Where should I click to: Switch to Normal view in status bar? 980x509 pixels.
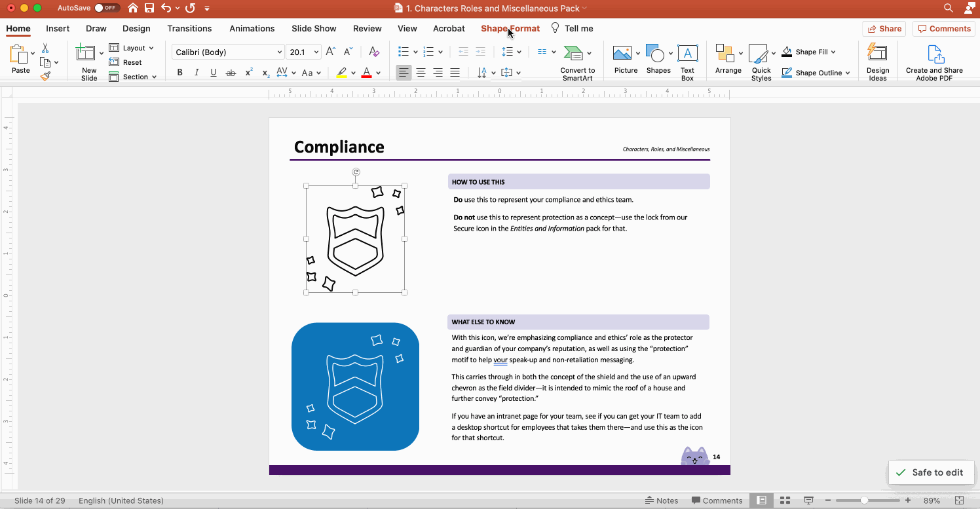(761, 500)
